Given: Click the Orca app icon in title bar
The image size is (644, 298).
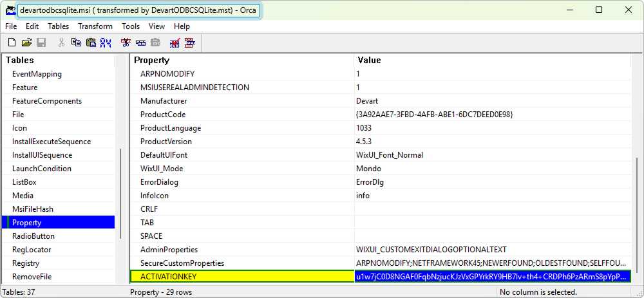Looking at the screenshot, I should click(10, 11).
